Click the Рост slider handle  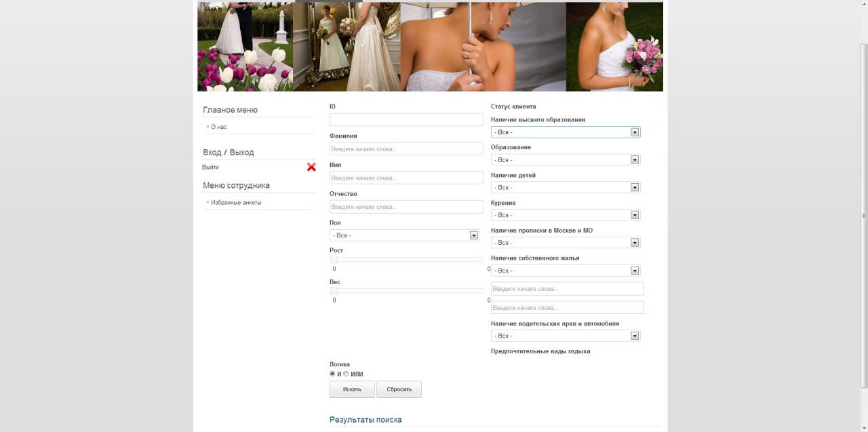(334, 259)
